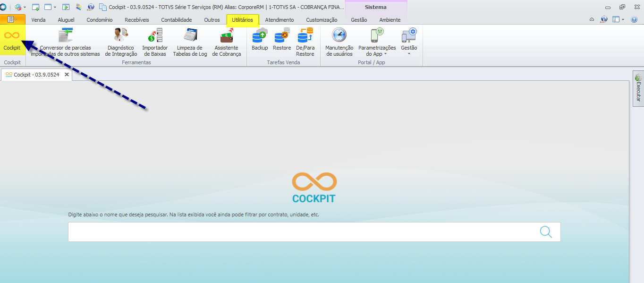Image resolution: width=644 pixels, height=283 pixels.
Task: Switch to the Contabilidade ribbon tab
Action: point(177,20)
